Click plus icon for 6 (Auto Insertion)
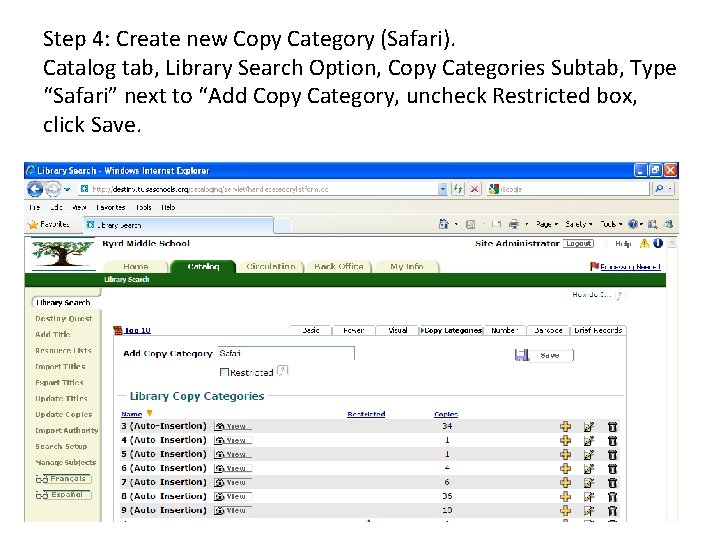 (x=566, y=469)
